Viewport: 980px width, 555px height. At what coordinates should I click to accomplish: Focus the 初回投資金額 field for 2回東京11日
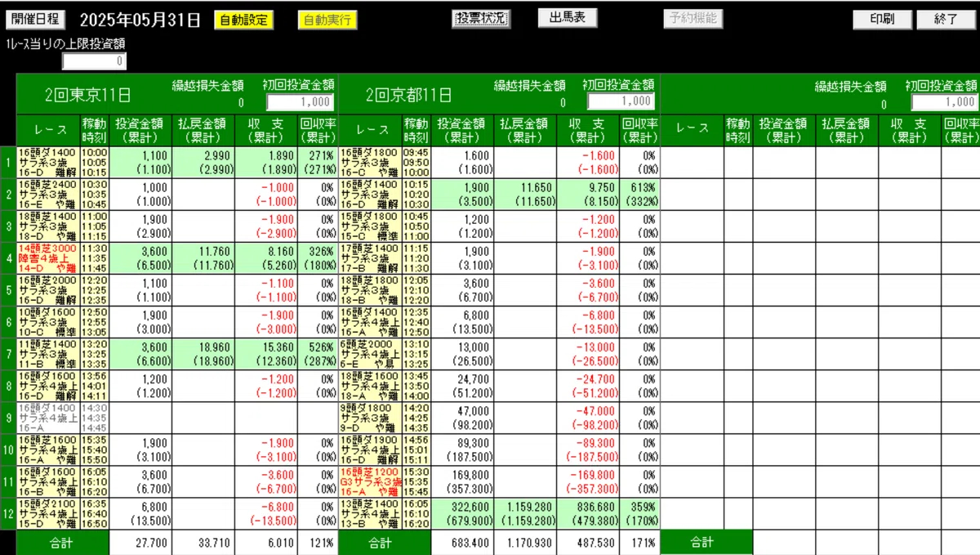tap(300, 102)
